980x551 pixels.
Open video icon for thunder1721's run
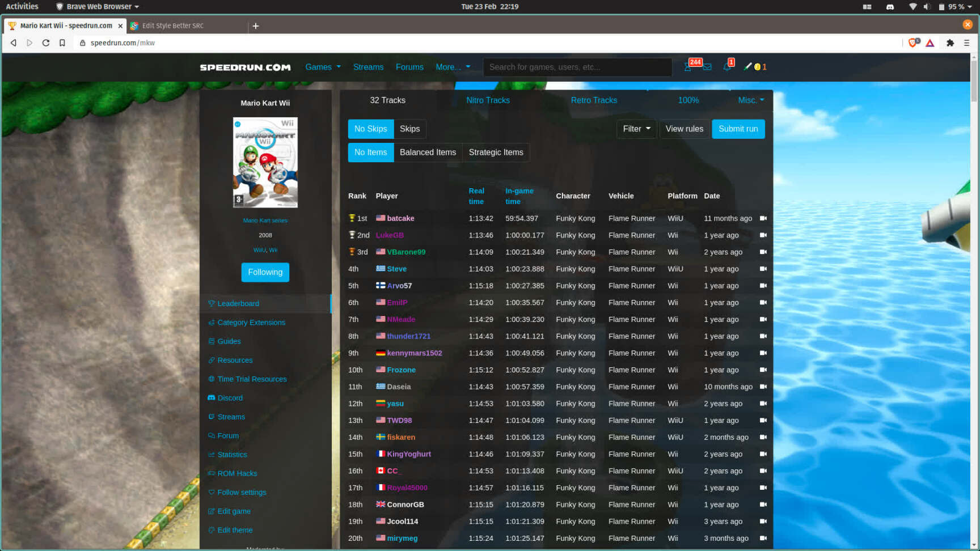[763, 336]
